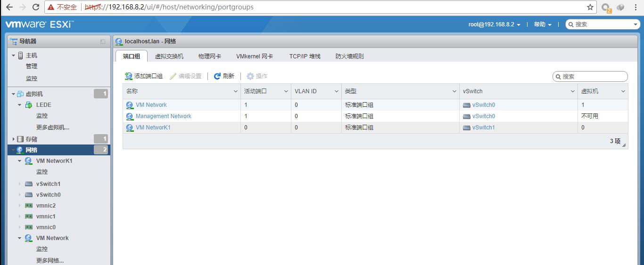
Task: Click the browser forward arrow
Action: click(22, 7)
